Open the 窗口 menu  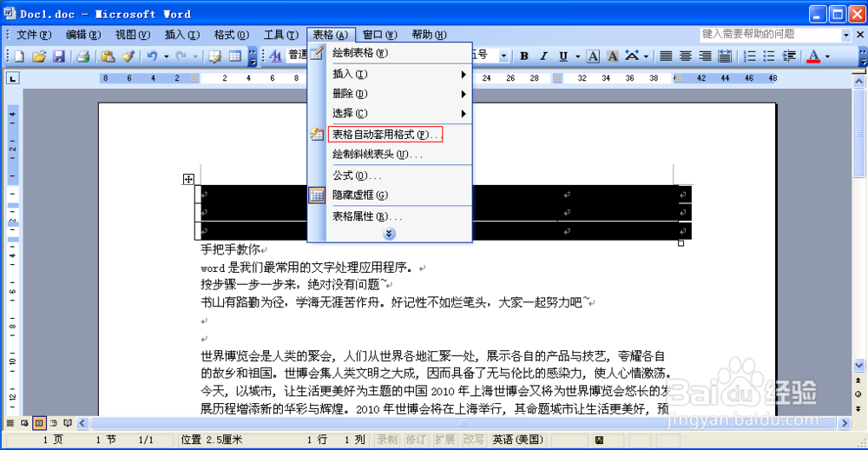(380, 35)
